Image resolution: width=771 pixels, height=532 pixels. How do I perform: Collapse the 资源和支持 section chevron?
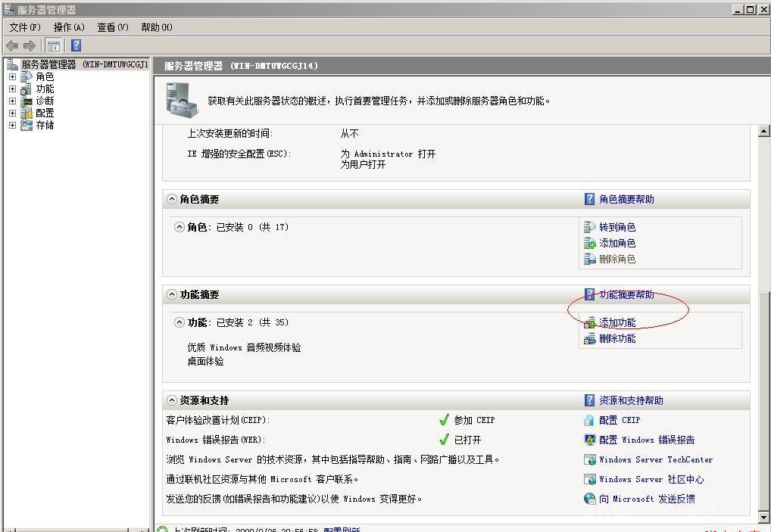pos(172,400)
